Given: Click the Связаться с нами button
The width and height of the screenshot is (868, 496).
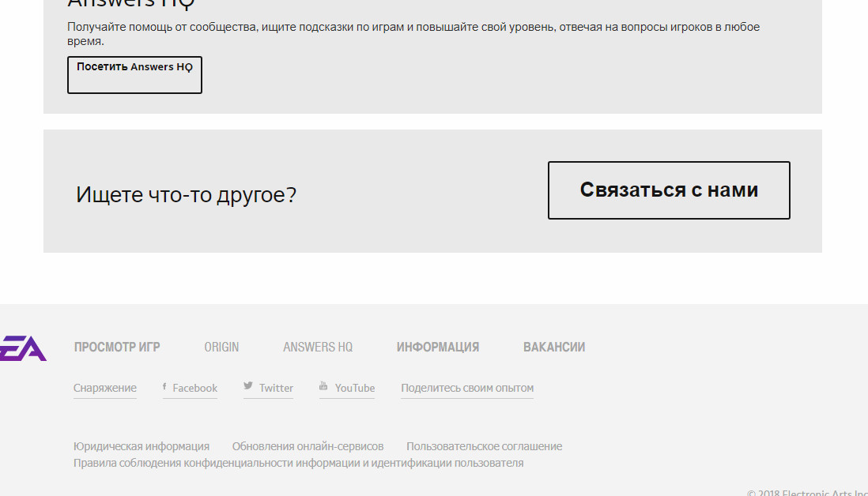Looking at the screenshot, I should tap(669, 190).
